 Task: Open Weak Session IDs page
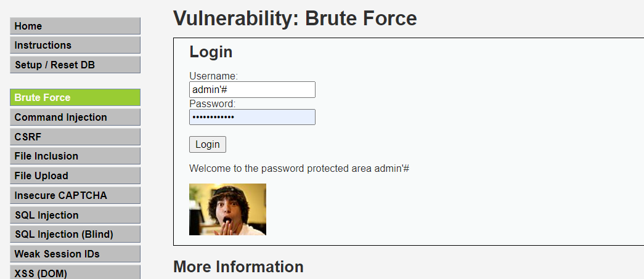75,254
